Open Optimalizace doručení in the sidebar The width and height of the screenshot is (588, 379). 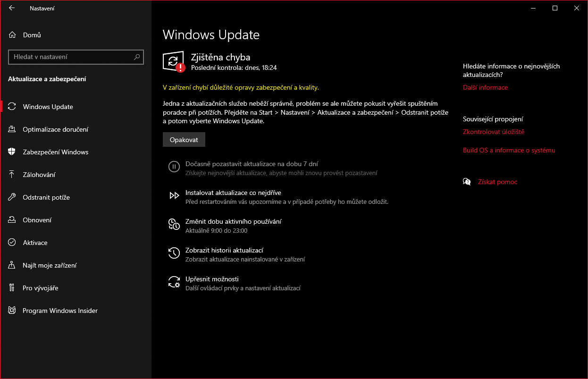(x=55, y=129)
